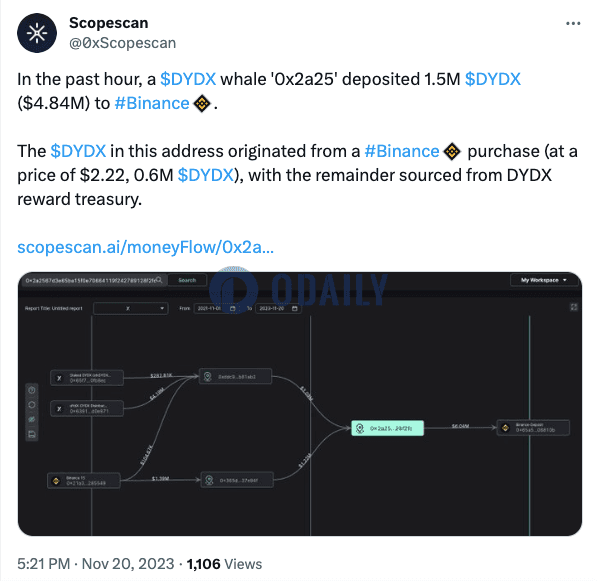Click the search magnifier in address bar
597x581 pixels.
coord(159,280)
